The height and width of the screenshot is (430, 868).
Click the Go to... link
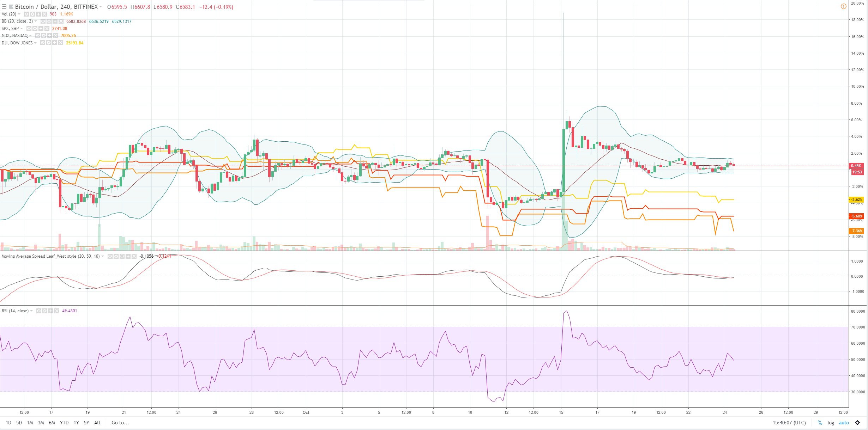(x=120, y=423)
